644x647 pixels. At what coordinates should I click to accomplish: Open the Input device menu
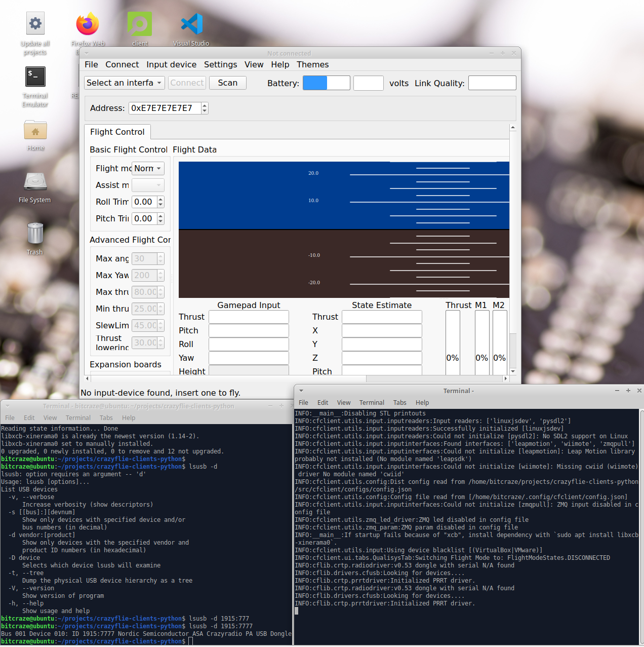pyautogui.click(x=171, y=65)
